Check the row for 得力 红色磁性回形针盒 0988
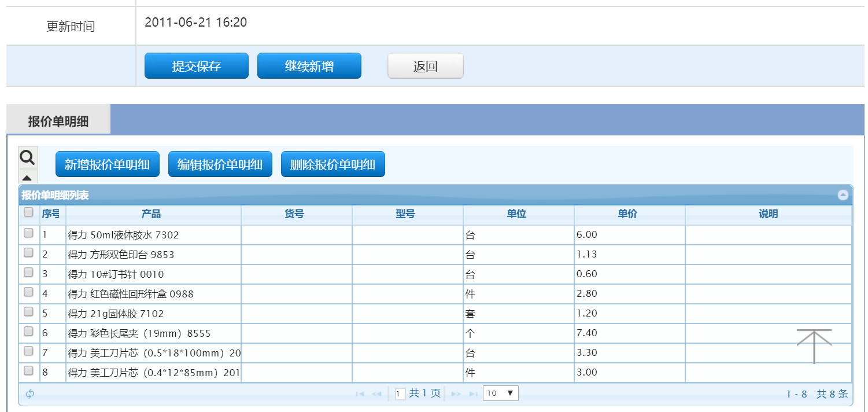The image size is (868, 412). (28, 292)
